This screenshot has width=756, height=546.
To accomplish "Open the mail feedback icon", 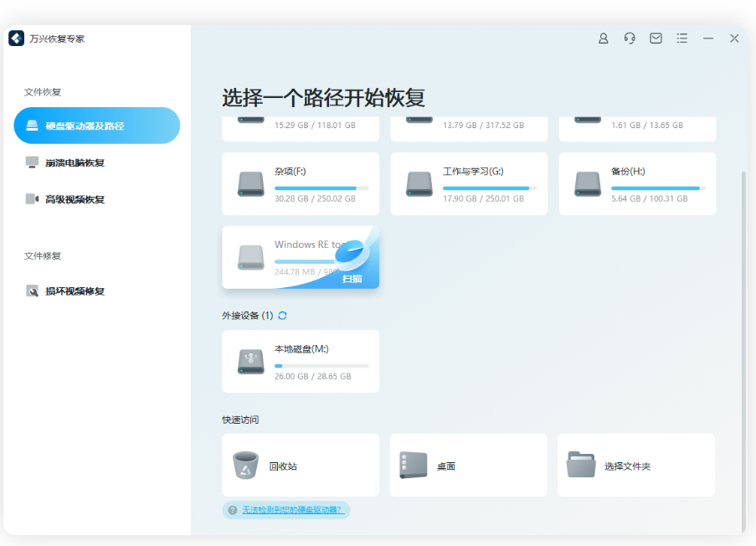I will pyautogui.click(x=656, y=39).
